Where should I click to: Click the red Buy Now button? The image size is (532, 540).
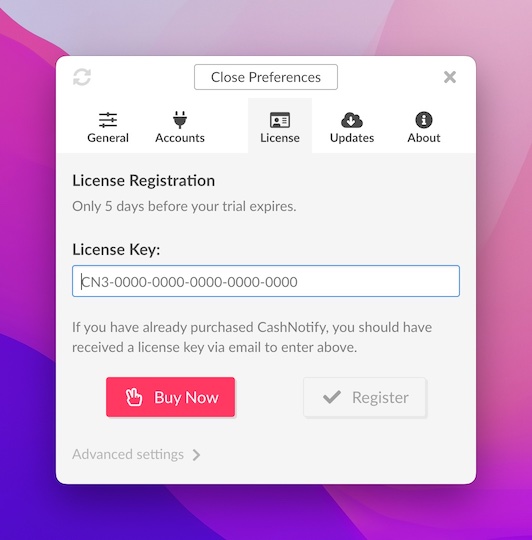point(170,397)
